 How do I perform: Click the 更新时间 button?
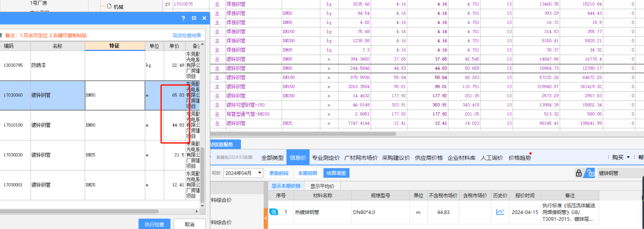[279, 173]
